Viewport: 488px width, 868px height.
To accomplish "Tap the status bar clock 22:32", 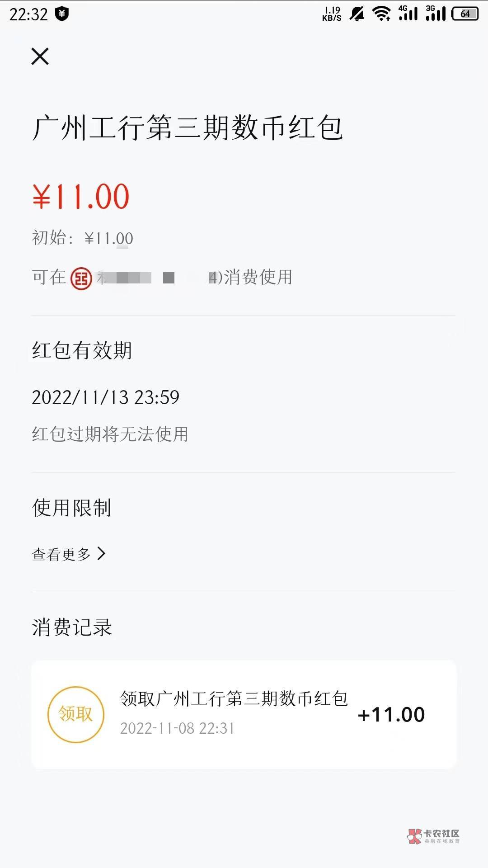I will tap(28, 14).
